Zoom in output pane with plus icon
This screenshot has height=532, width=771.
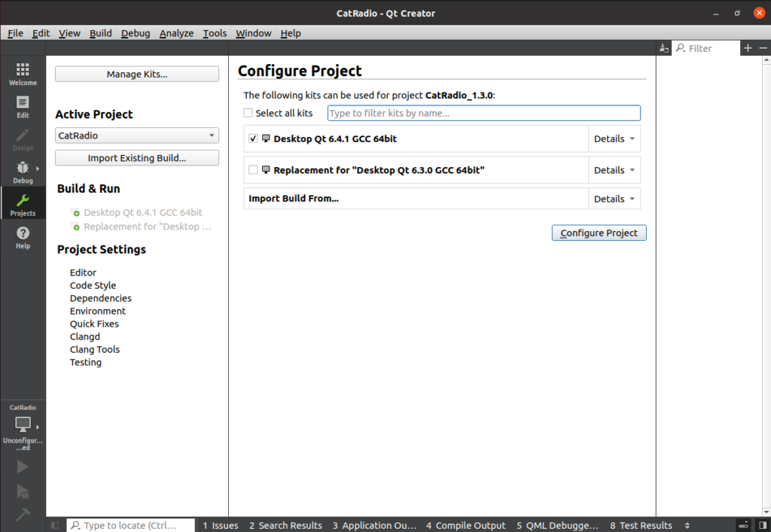(748, 47)
